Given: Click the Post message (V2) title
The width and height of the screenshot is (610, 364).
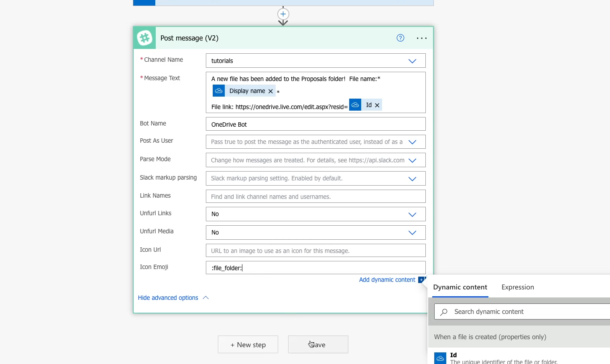Looking at the screenshot, I should pyautogui.click(x=189, y=38).
